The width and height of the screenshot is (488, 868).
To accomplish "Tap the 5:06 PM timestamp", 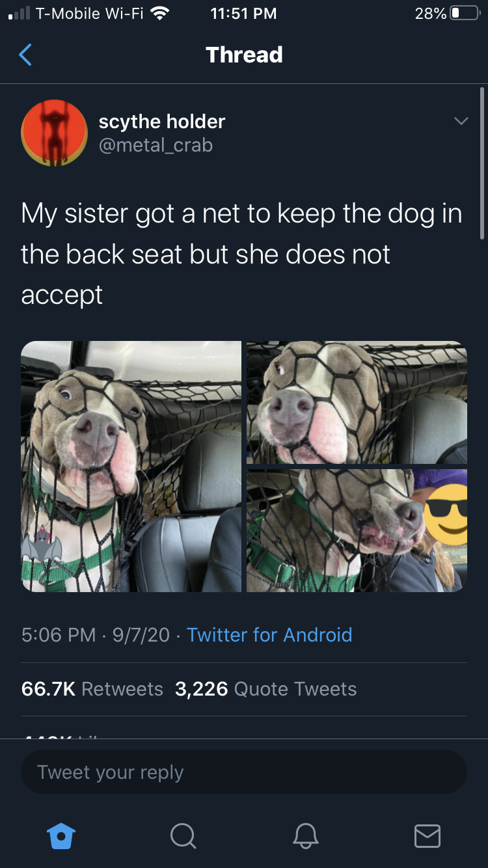I will pyautogui.click(x=59, y=634).
